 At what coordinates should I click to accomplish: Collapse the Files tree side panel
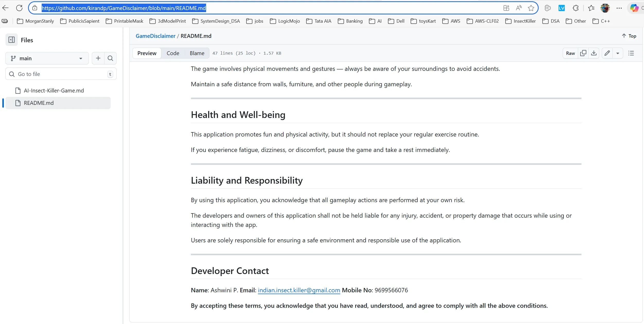(12, 40)
